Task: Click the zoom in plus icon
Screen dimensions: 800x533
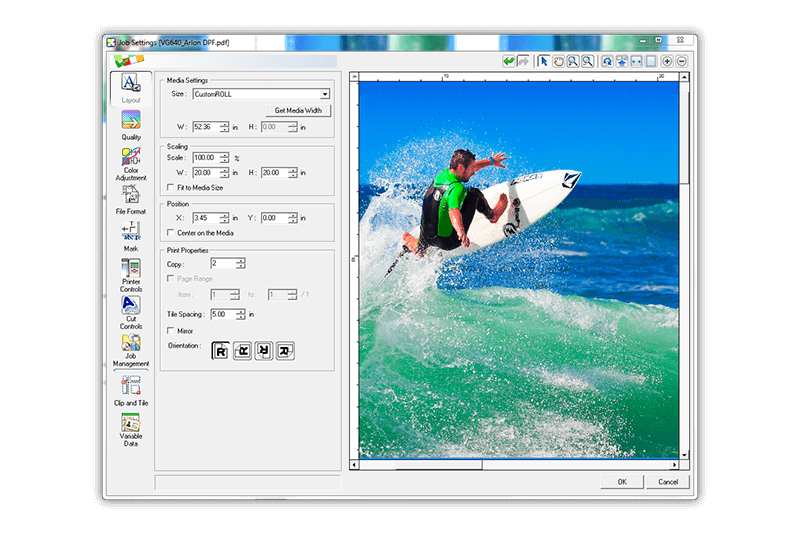Action: point(667,61)
